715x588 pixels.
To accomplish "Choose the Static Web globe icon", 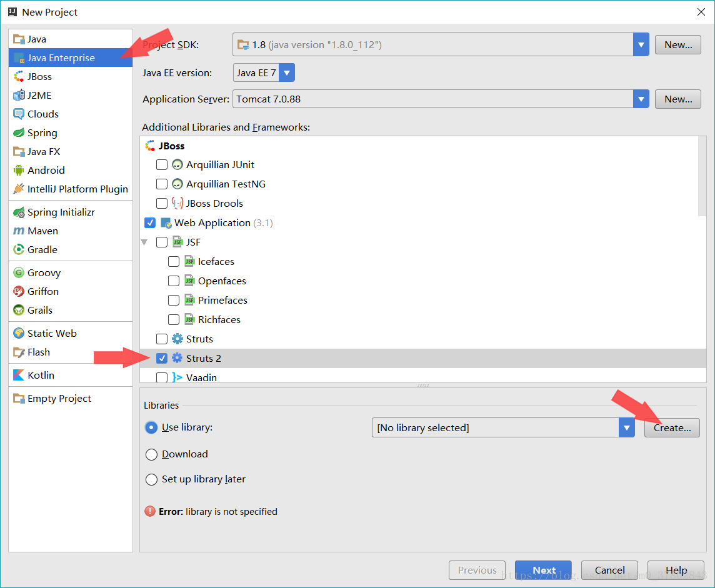I will (x=19, y=333).
